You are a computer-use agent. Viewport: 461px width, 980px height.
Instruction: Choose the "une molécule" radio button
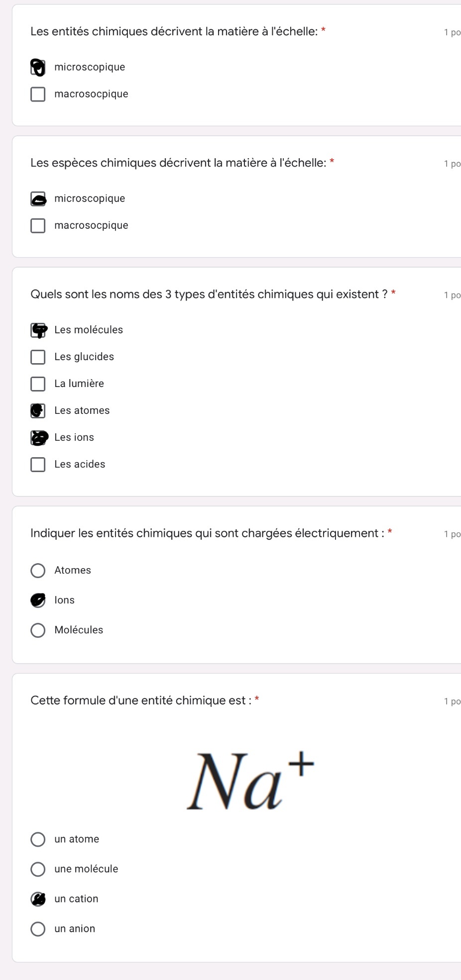[x=38, y=869]
